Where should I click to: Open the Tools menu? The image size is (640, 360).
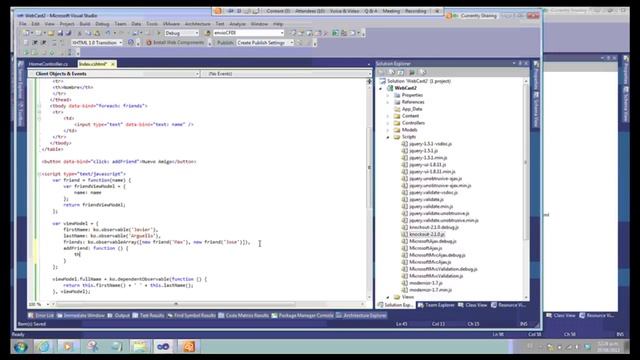152,24
